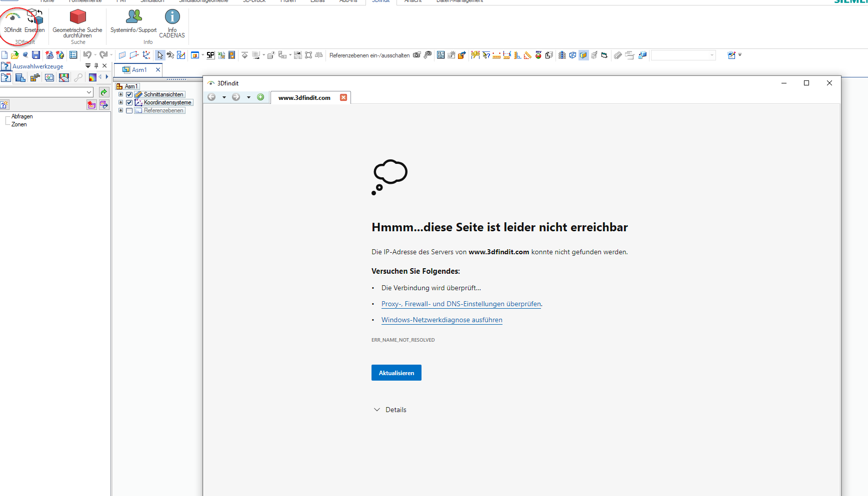Viewport: 868px width, 496px height.
Task: Expand the Schnittansichten tree node
Action: coord(120,94)
